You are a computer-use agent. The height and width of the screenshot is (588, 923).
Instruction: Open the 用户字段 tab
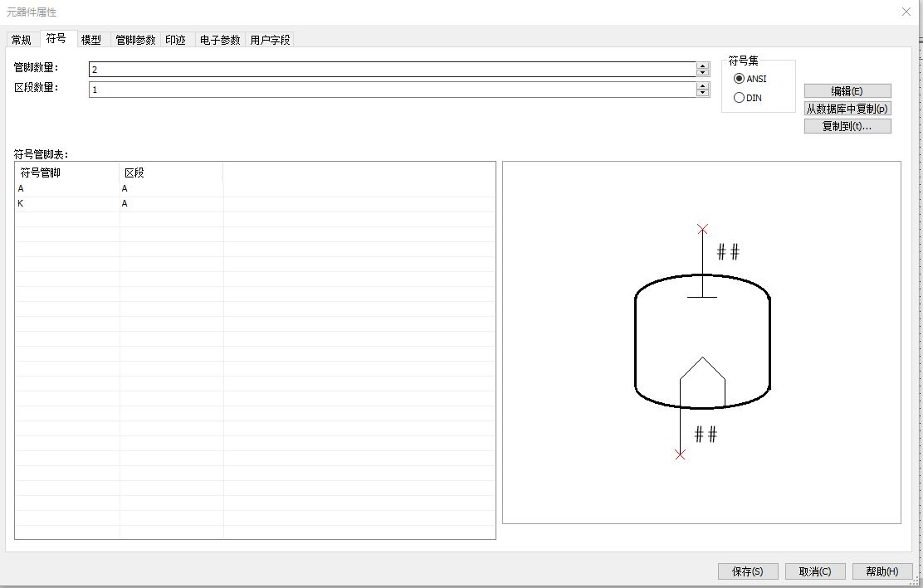click(271, 40)
